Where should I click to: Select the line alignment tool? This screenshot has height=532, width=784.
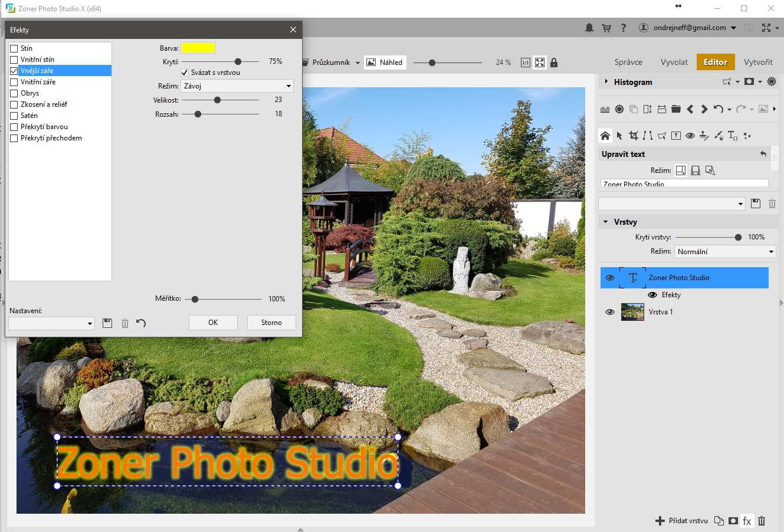pos(648,136)
